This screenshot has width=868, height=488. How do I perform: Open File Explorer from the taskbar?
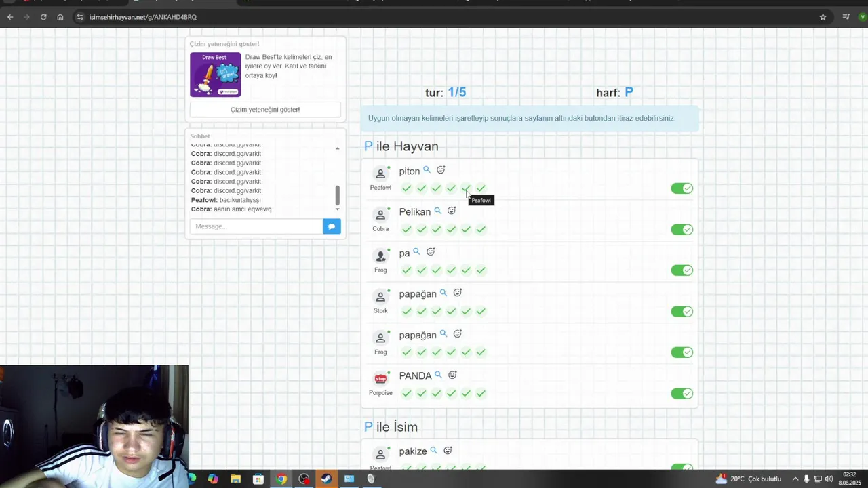(235, 479)
